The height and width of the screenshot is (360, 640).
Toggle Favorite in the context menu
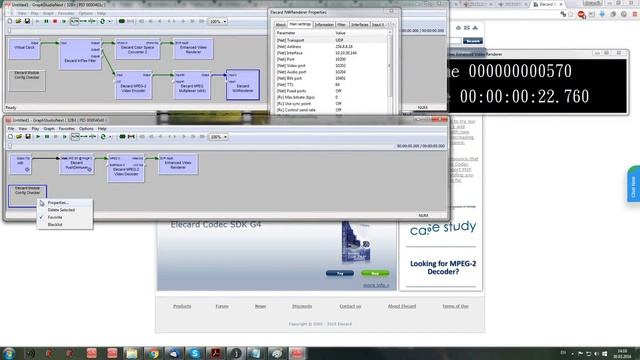tap(65, 217)
